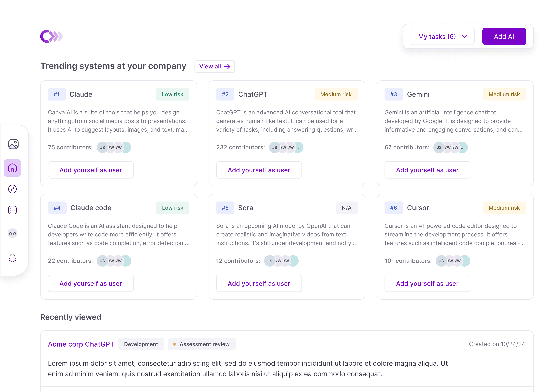Open the compass Explore icon
This screenshot has width=549, height=392.
coord(13,189)
